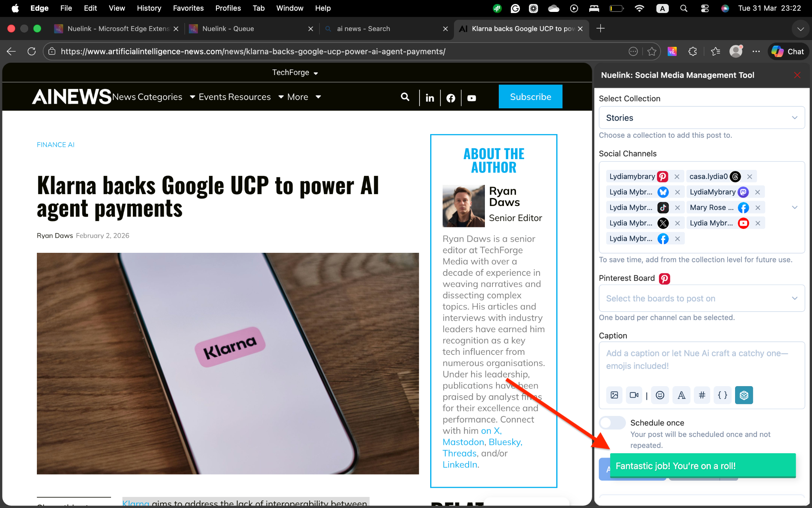This screenshot has height=508, width=812.
Task: Remove the Lydiamybrary Pinterest channel
Action: point(677,177)
